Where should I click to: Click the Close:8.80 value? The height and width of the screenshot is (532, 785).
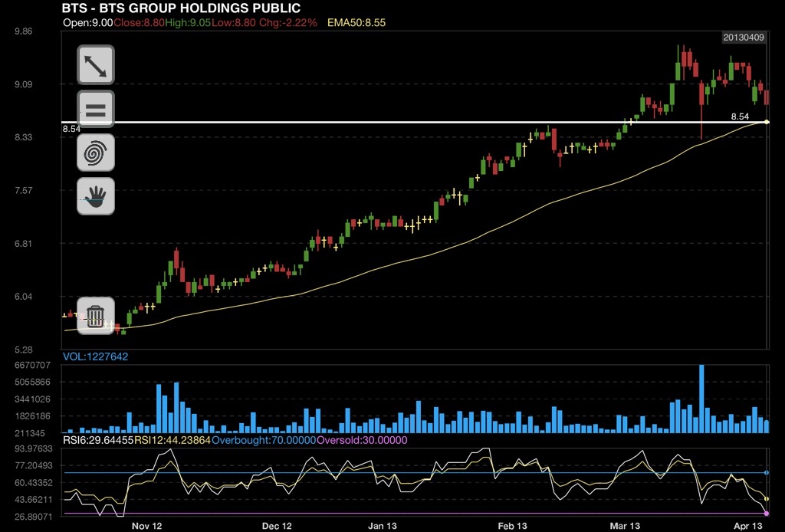pos(140,22)
